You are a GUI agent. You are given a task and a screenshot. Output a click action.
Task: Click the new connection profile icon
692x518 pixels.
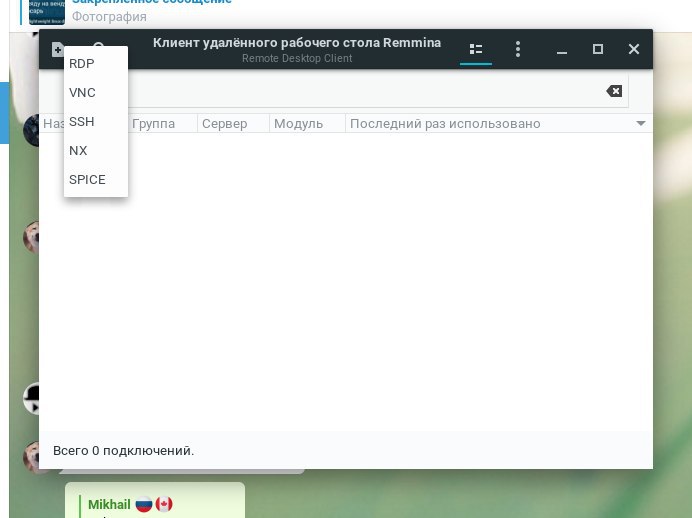pos(58,49)
